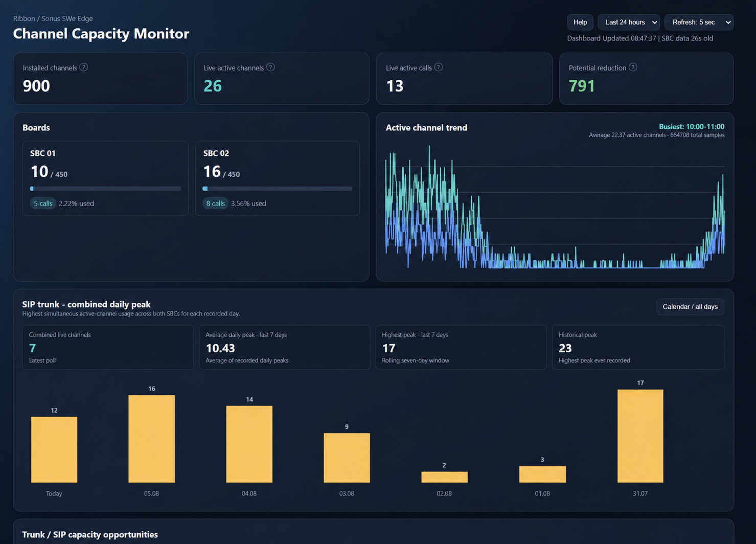The width and height of the screenshot is (756, 544).
Task: Click the Today label under the first bar
Action: point(54,493)
